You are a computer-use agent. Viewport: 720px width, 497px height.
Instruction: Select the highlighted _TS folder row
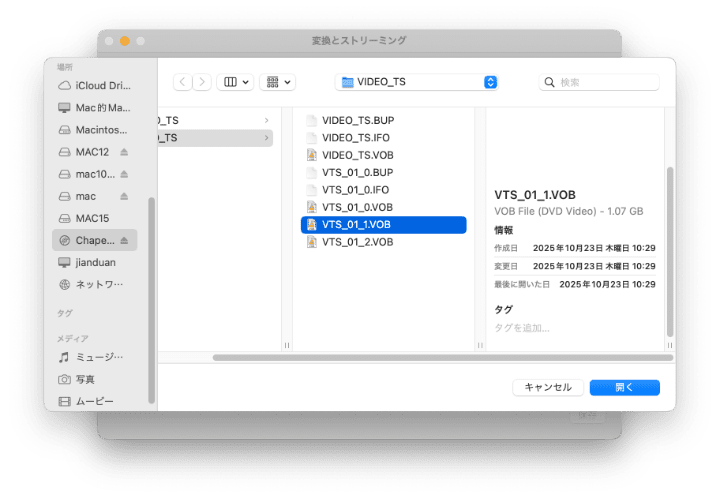pos(215,138)
